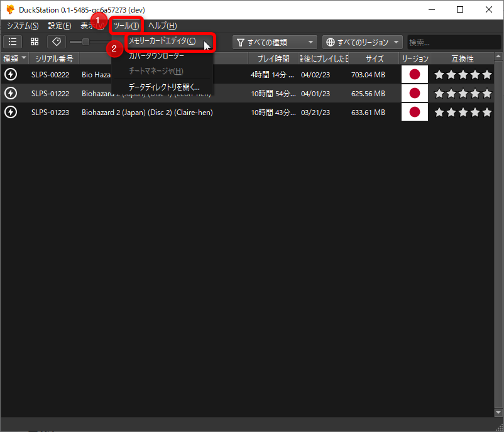Screen dimensions: 504x432
Task: Click play time 4時間 14分 cell
Action: pos(272,75)
